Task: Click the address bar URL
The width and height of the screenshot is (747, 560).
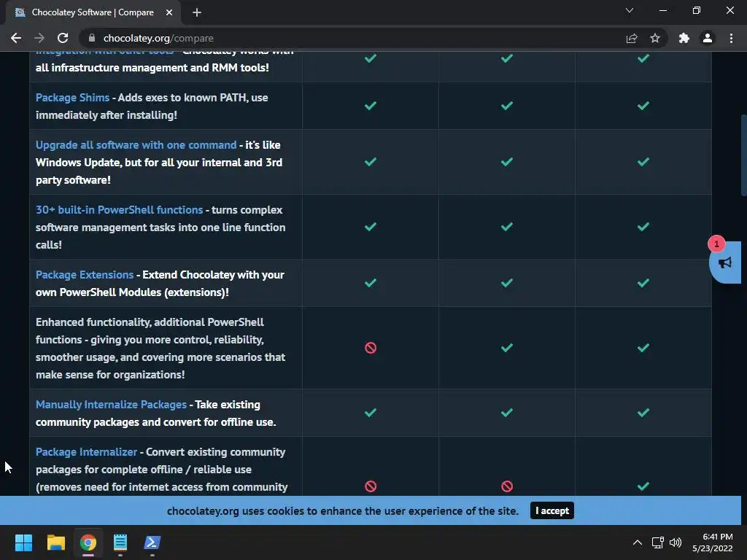Action: pos(158,38)
